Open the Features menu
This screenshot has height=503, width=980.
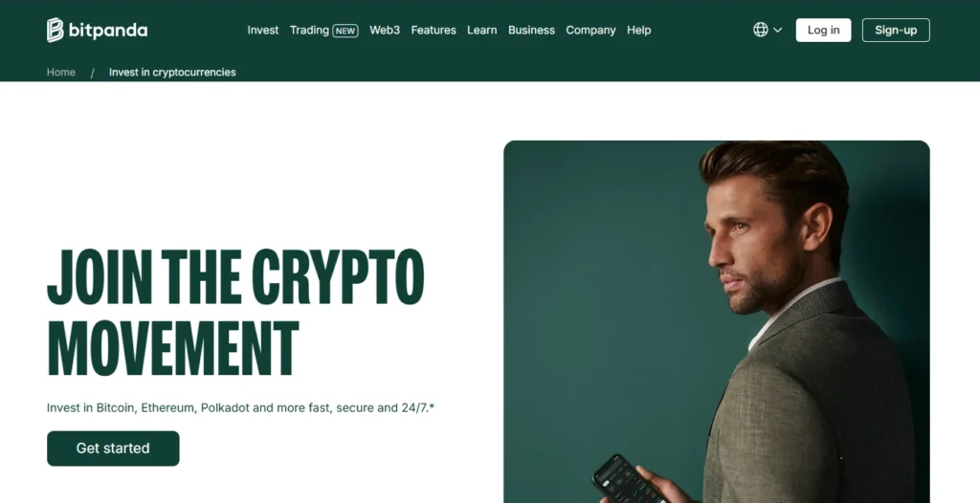tap(434, 30)
